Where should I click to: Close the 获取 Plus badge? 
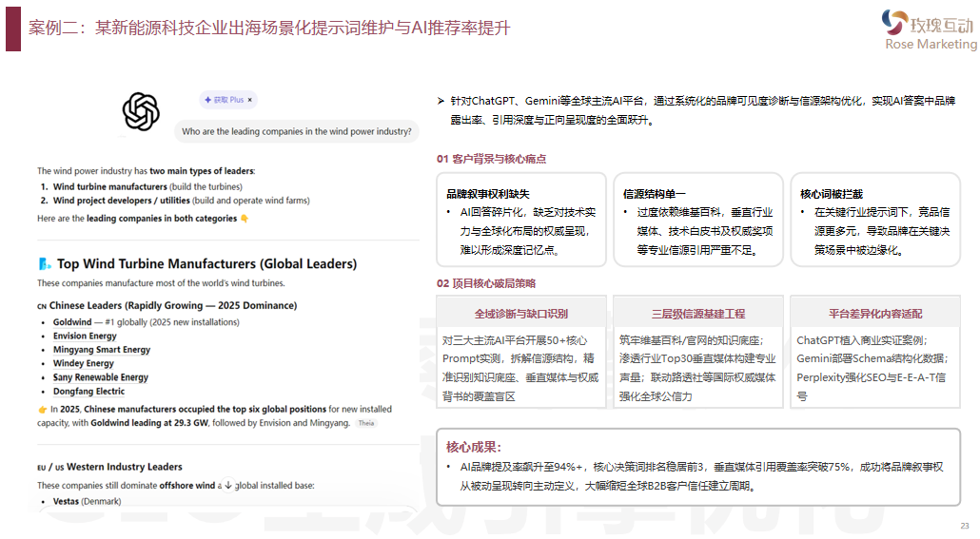pos(250,100)
